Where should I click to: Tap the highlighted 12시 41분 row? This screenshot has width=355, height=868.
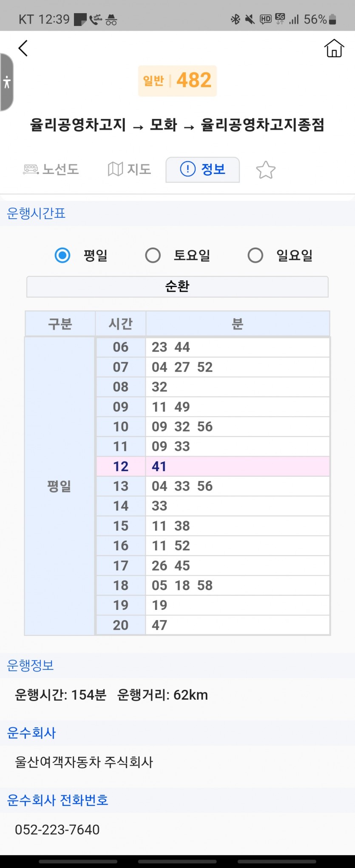(x=213, y=467)
